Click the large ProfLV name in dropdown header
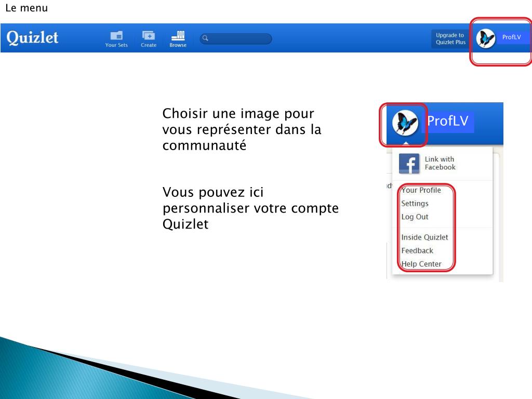Viewport: 532px width, 399px height. (x=447, y=121)
